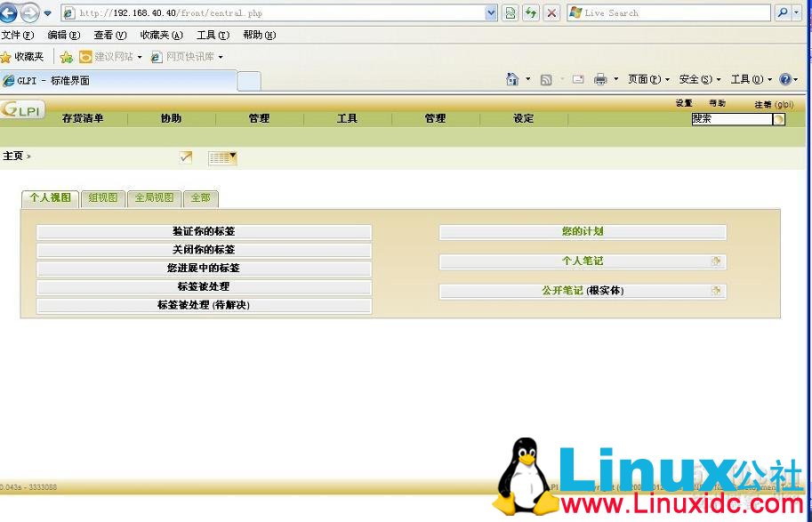Screen dimensions: 812x522
Task: Click the GLPI logo in the header
Action: click(23, 110)
